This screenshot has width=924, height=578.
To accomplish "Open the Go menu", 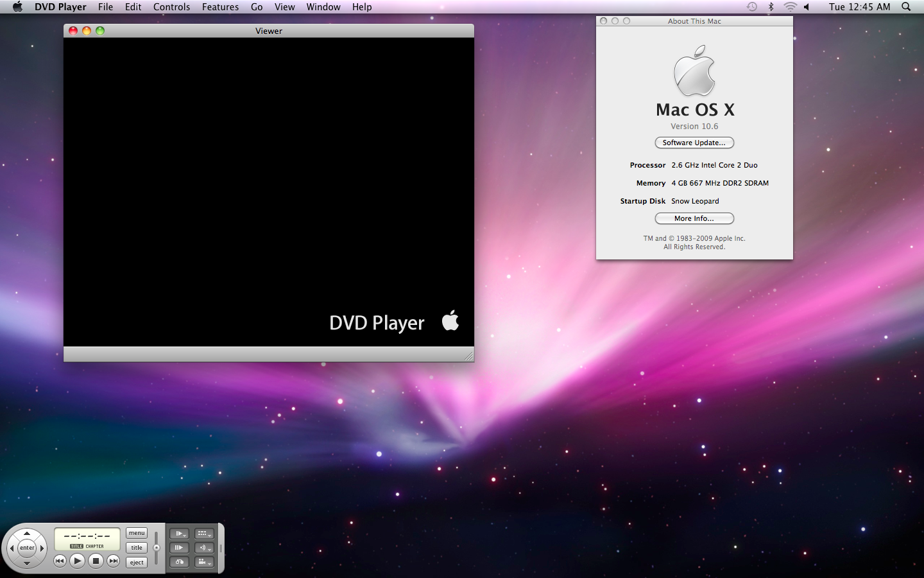I will (257, 6).
